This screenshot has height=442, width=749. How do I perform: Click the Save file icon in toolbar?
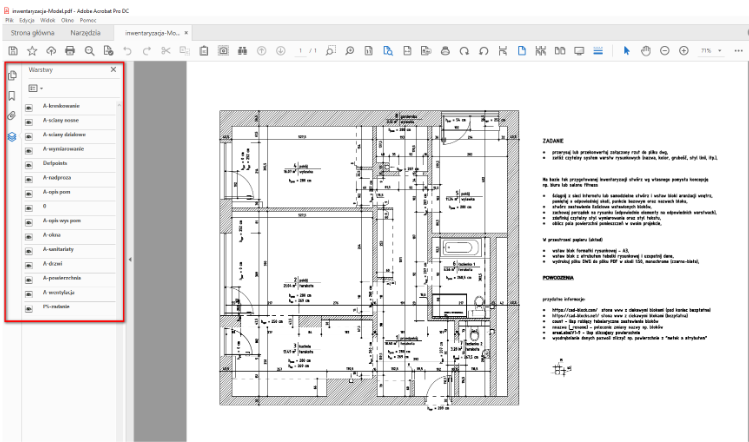(x=13, y=50)
